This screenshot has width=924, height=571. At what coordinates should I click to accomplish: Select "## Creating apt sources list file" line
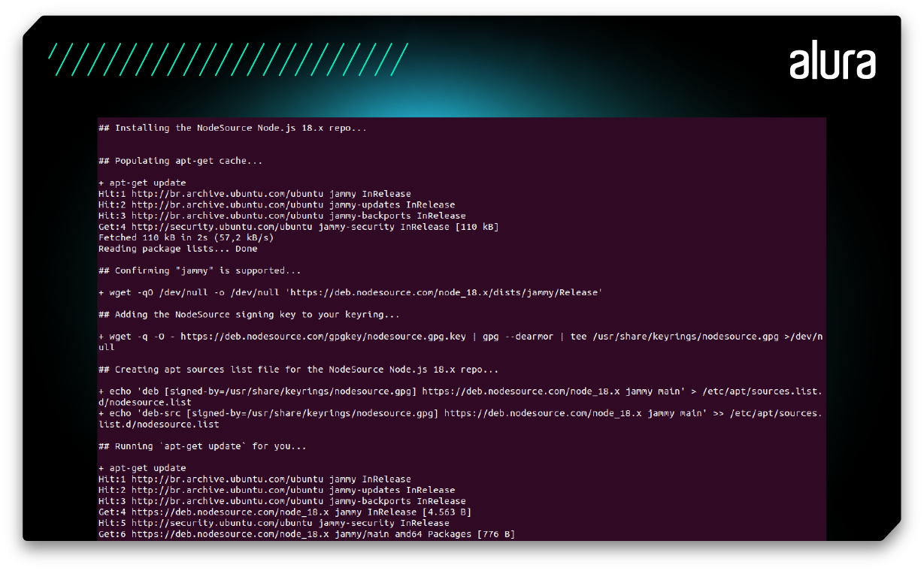coord(298,370)
